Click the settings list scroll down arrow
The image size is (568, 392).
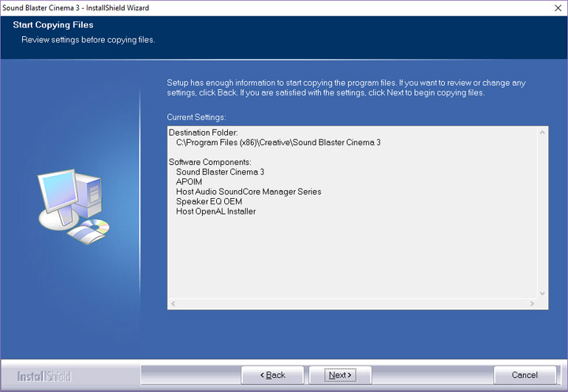click(x=542, y=293)
